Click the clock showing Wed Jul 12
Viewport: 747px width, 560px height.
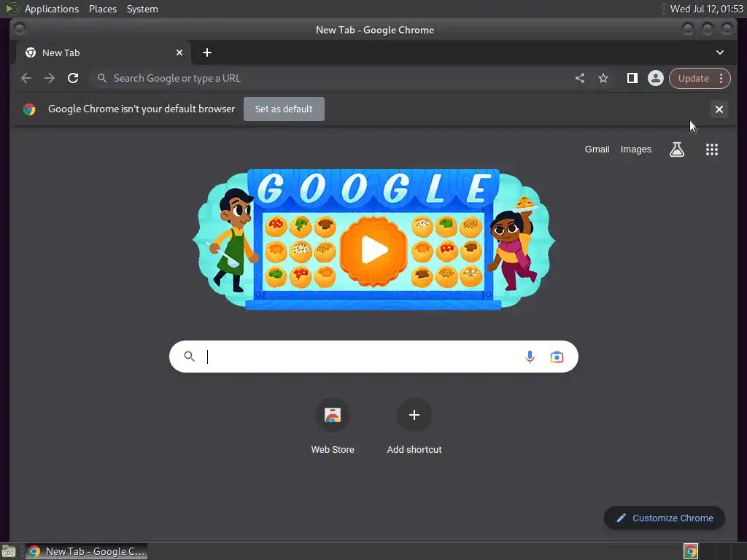point(706,9)
